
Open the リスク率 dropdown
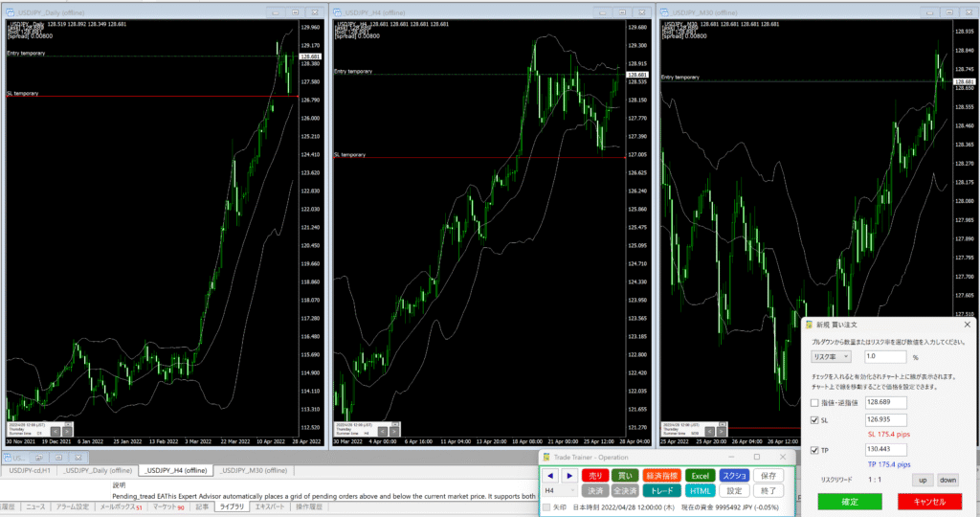(831, 357)
